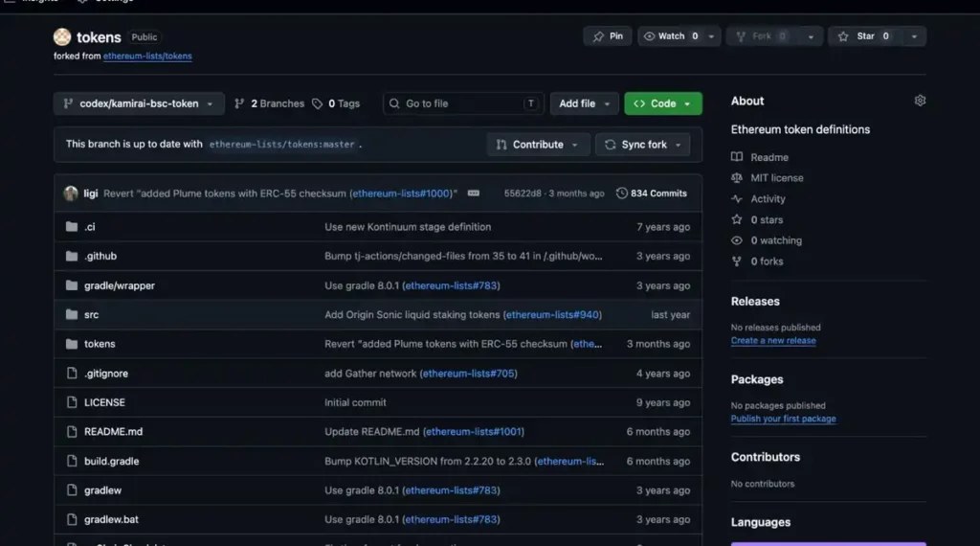Open the Contribute dropdown

click(538, 145)
